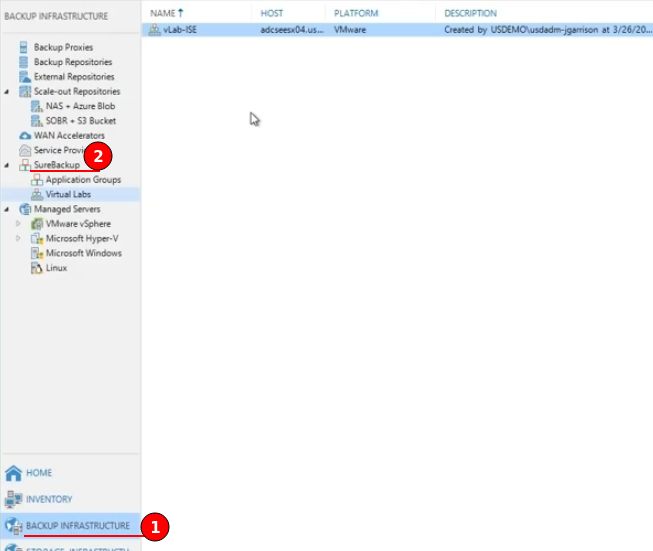Select the SureBackup node label
653x551 pixels.
tap(57, 165)
